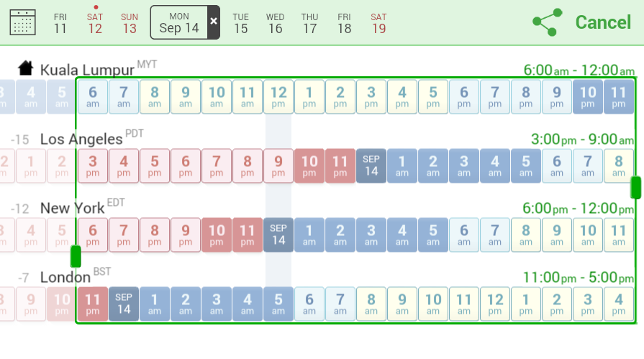Select Friday 11 in the date bar
Viewport: 644px width, 359px height.
[60, 23]
